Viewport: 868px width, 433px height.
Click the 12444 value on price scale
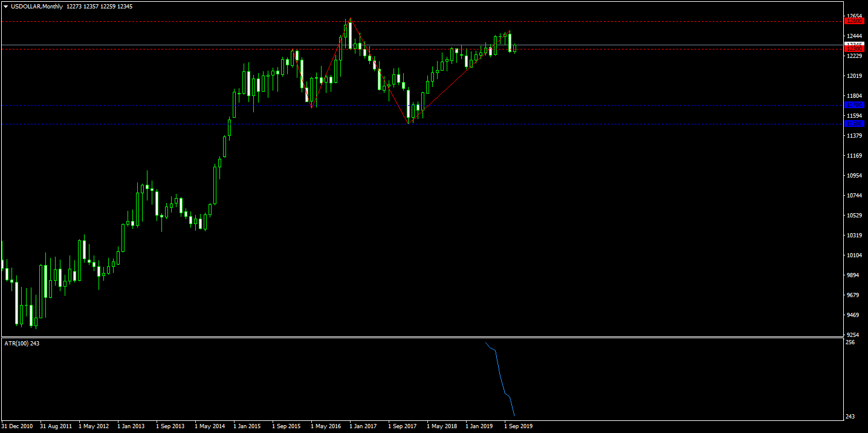(x=854, y=36)
